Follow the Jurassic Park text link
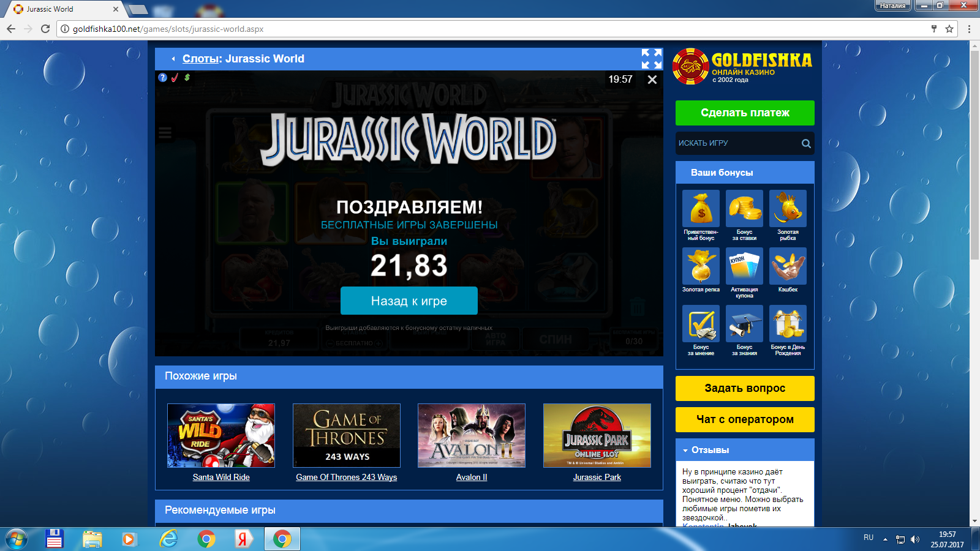Image resolution: width=980 pixels, height=551 pixels. pyautogui.click(x=597, y=478)
